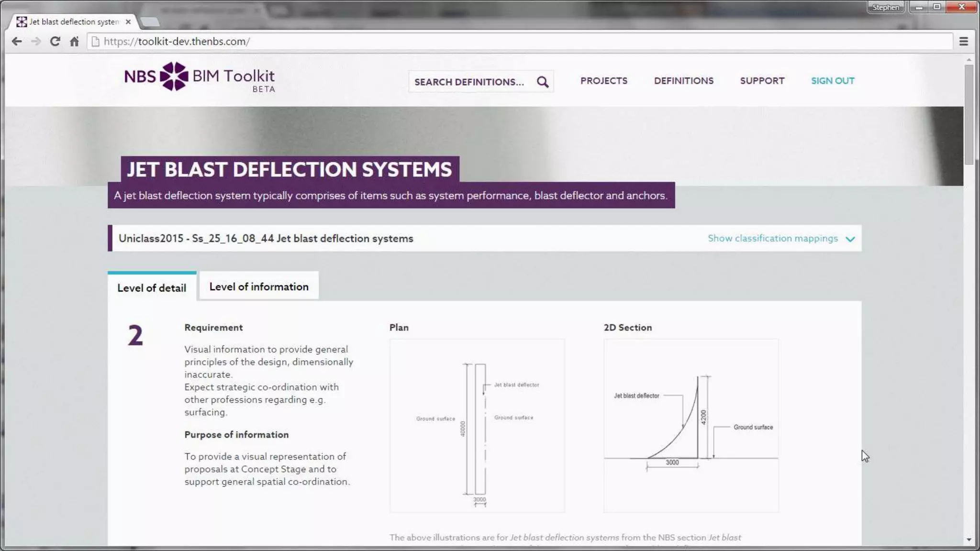
Task: Click the Sign Out link
Action: [x=833, y=81]
